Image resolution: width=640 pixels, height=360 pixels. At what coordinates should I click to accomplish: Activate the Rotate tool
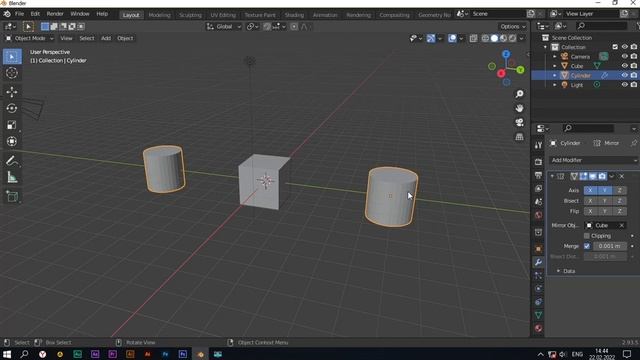[12, 108]
